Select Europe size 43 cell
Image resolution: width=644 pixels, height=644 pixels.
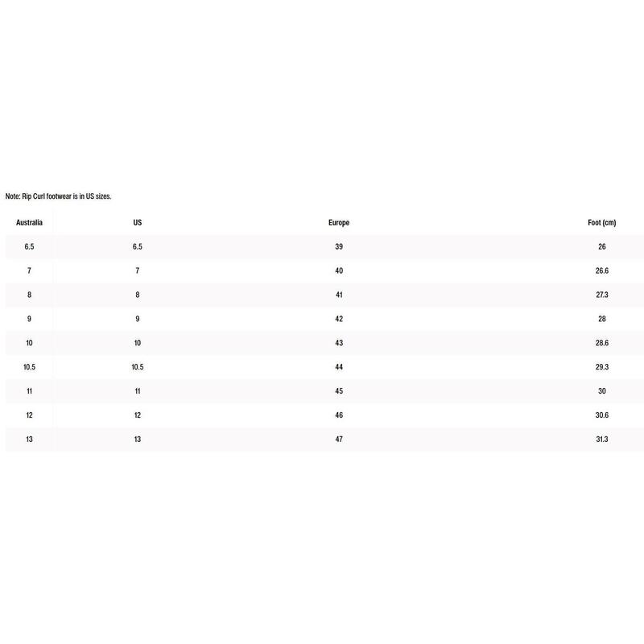(x=339, y=343)
